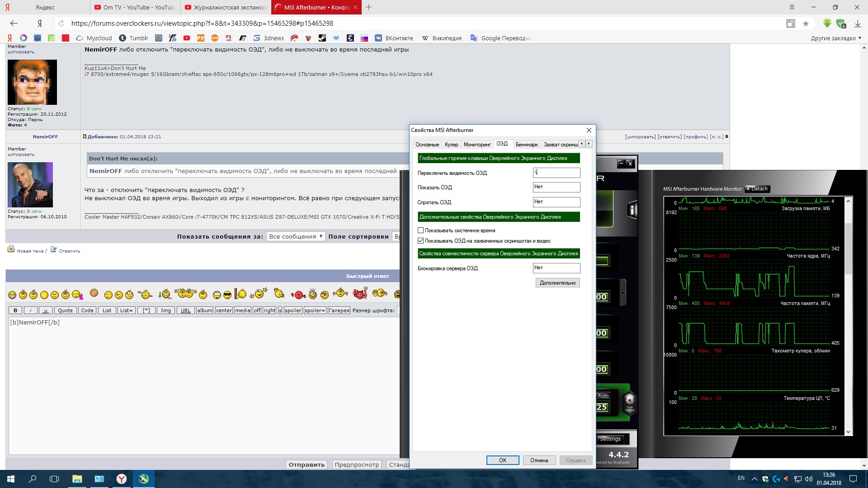Click the Afterburner info 'i' icon

[632, 210]
